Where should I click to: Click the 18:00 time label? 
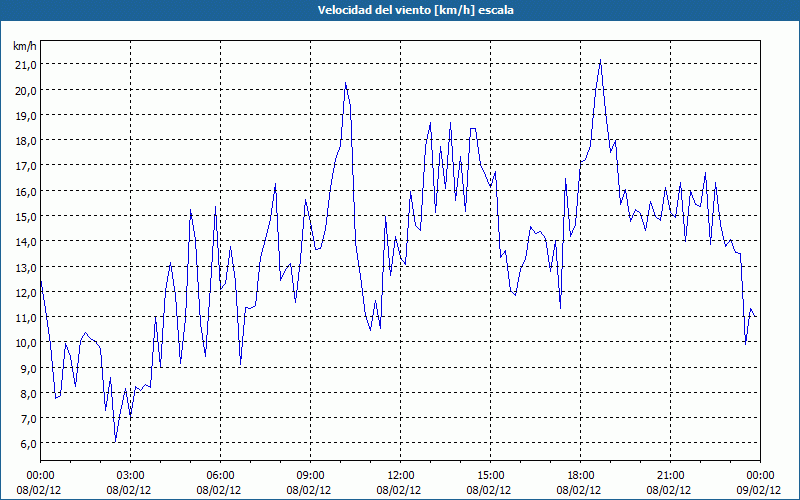point(581,476)
